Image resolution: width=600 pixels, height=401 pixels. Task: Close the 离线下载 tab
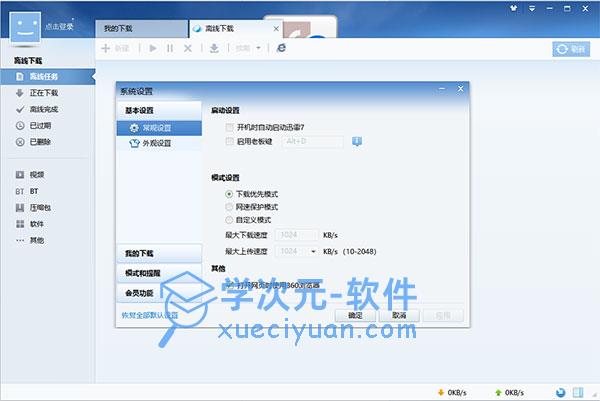pos(276,29)
